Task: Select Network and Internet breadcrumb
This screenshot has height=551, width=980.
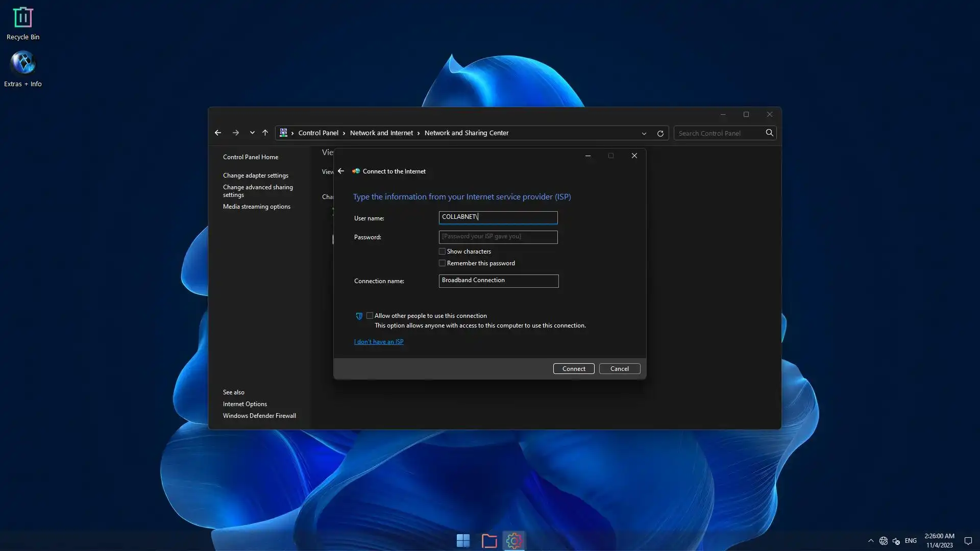Action: 381,133
